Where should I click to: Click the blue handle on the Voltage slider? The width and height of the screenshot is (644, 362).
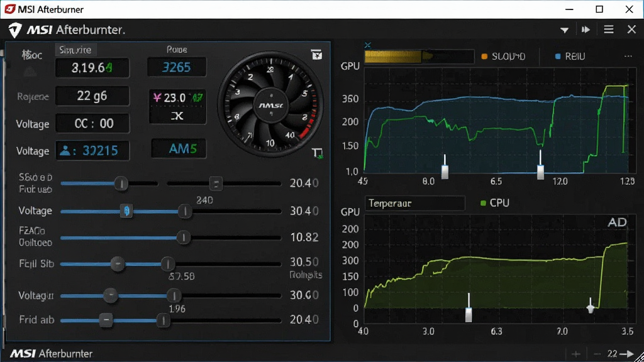(x=126, y=211)
